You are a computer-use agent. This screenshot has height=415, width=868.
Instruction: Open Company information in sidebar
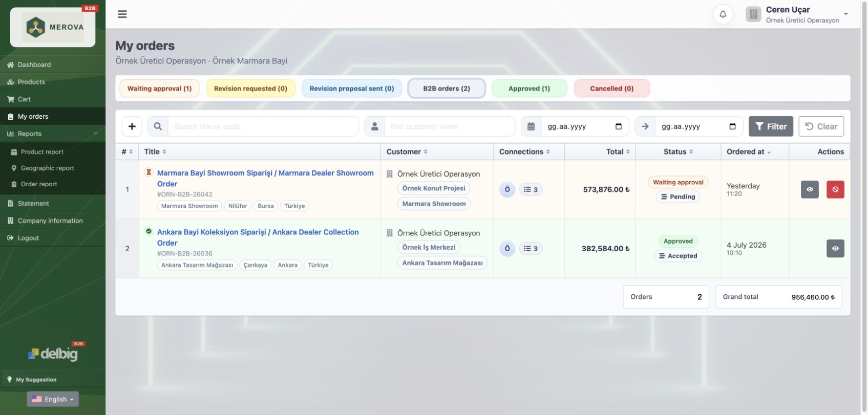(53, 221)
